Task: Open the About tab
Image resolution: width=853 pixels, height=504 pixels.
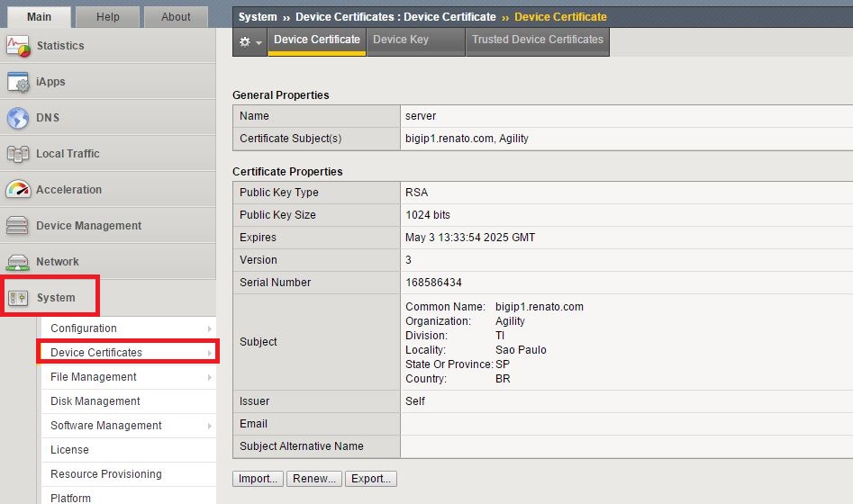Action: pos(176,16)
